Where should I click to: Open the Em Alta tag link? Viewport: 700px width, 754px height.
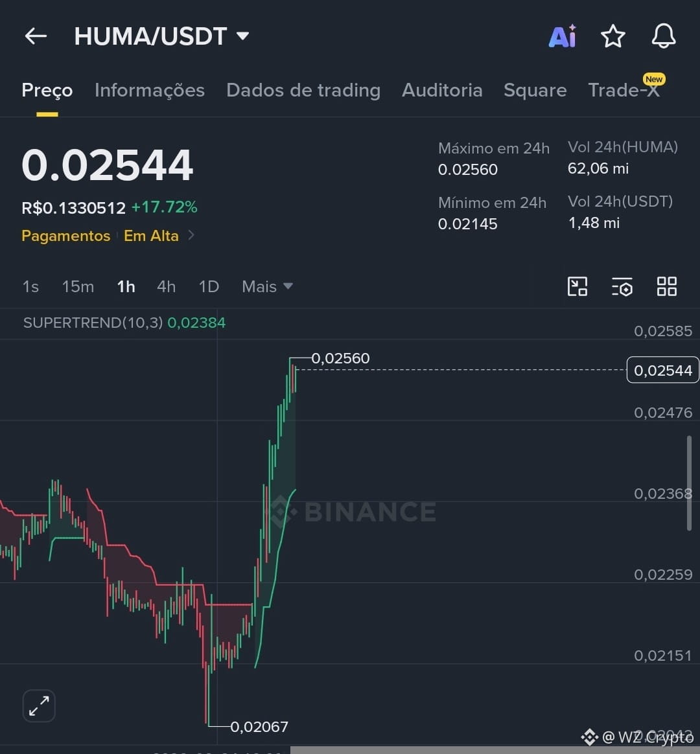(151, 236)
